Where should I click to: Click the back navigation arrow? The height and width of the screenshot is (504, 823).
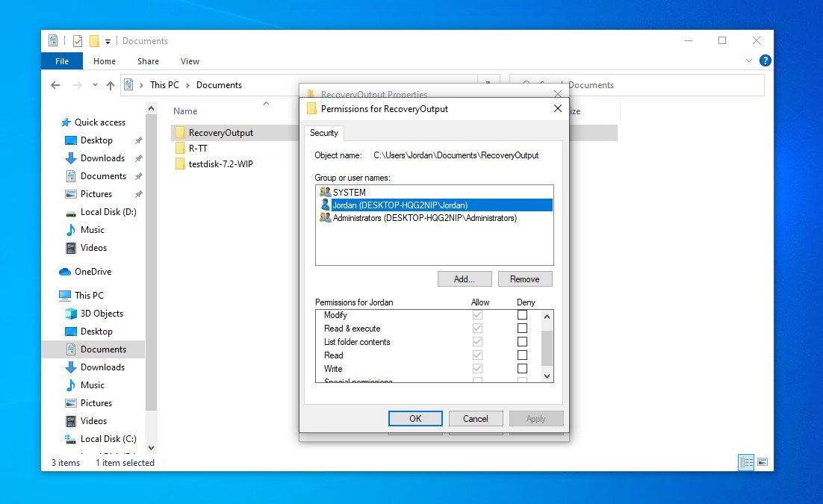56,85
